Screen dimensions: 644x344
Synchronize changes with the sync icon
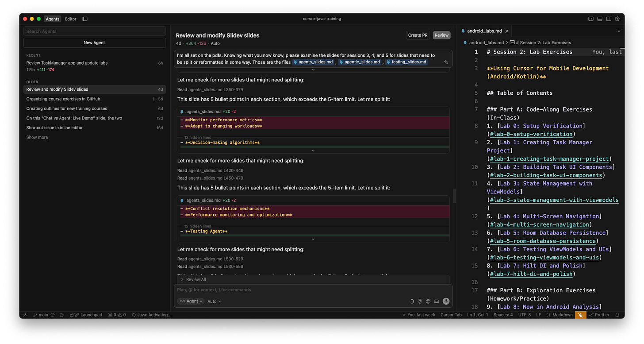pyautogui.click(x=53, y=315)
